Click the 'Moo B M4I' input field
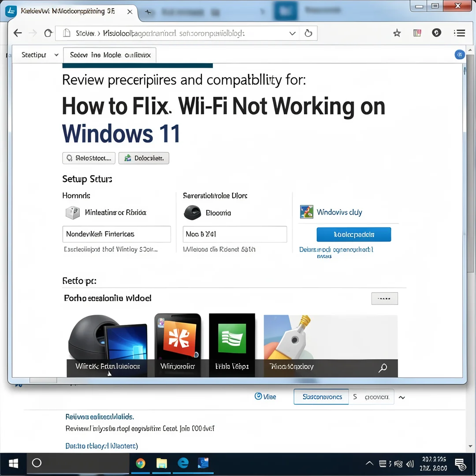 click(234, 234)
